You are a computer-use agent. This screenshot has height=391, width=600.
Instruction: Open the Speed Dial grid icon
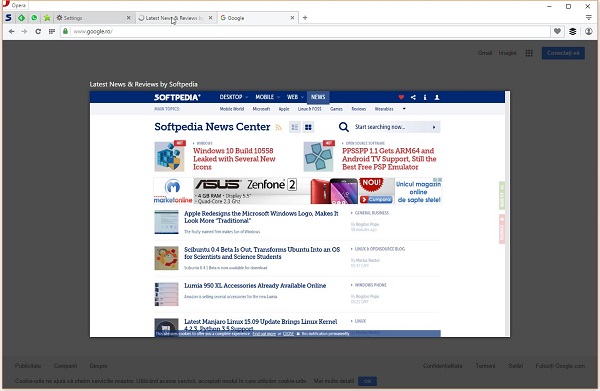coord(52,31)
